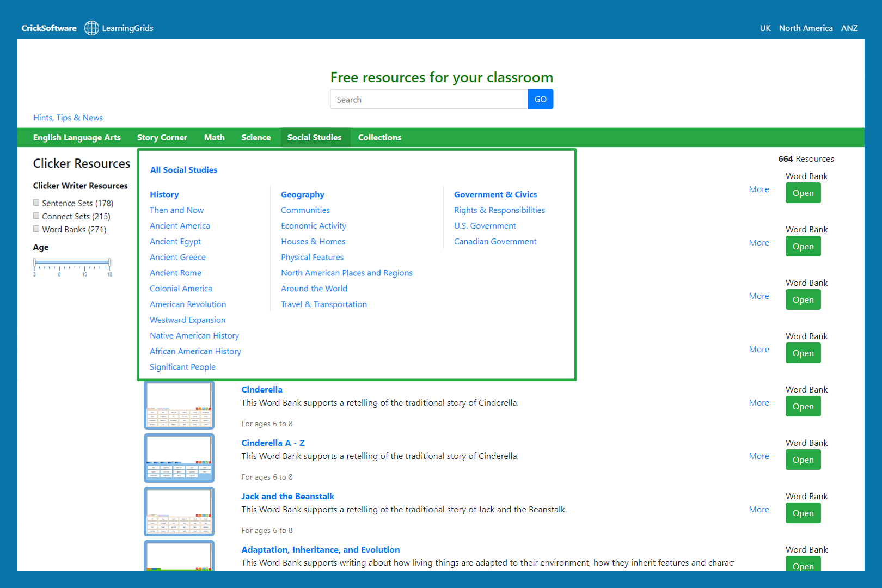Screen dimensions: 882x588
Task: Click the Jack and the Beanstalk thumbnail
Action: coord(179,512)
